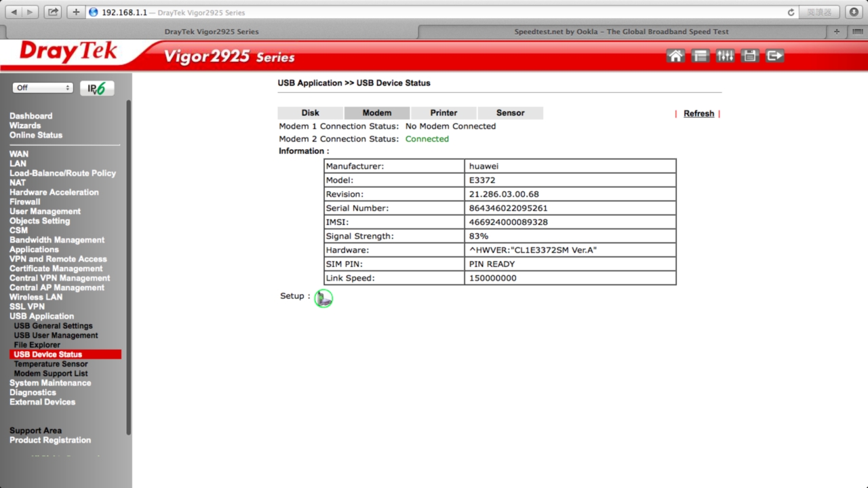Open User Management in sidebar
This screenshot has height=488, width=868.
point(45,211)
